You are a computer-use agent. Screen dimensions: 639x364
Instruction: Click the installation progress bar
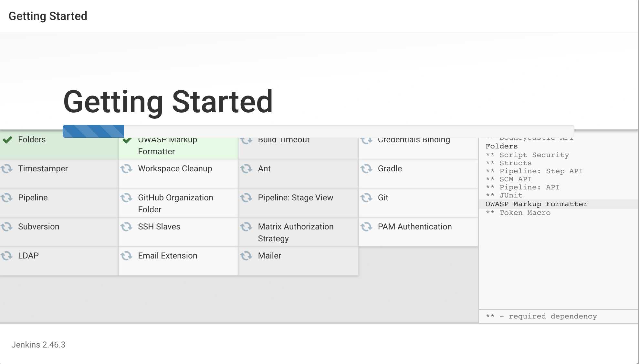pos(318,131)
